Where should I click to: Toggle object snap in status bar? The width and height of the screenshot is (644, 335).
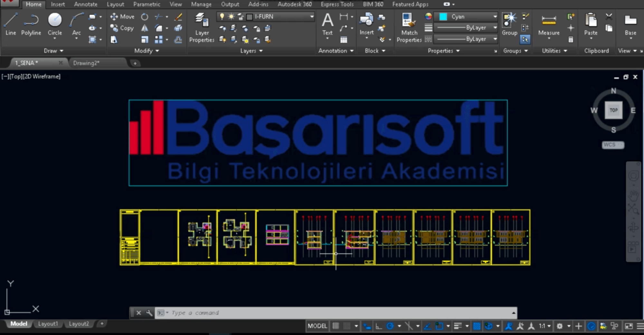coord(439,326)
